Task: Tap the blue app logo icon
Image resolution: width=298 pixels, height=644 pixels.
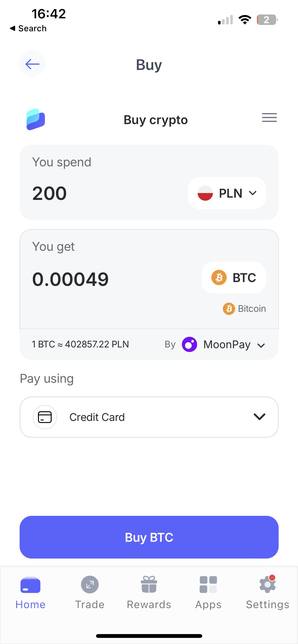Action: click(x=36, y=119)
